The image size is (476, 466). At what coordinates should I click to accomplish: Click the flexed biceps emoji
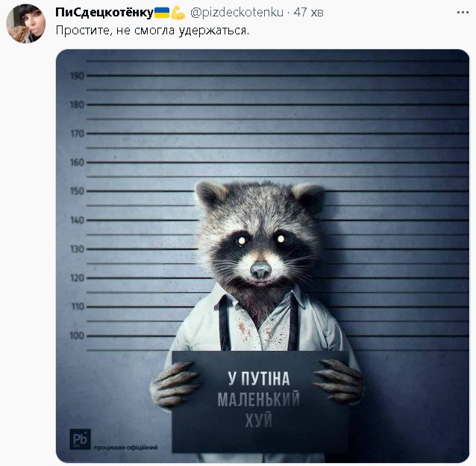[178, 13]
